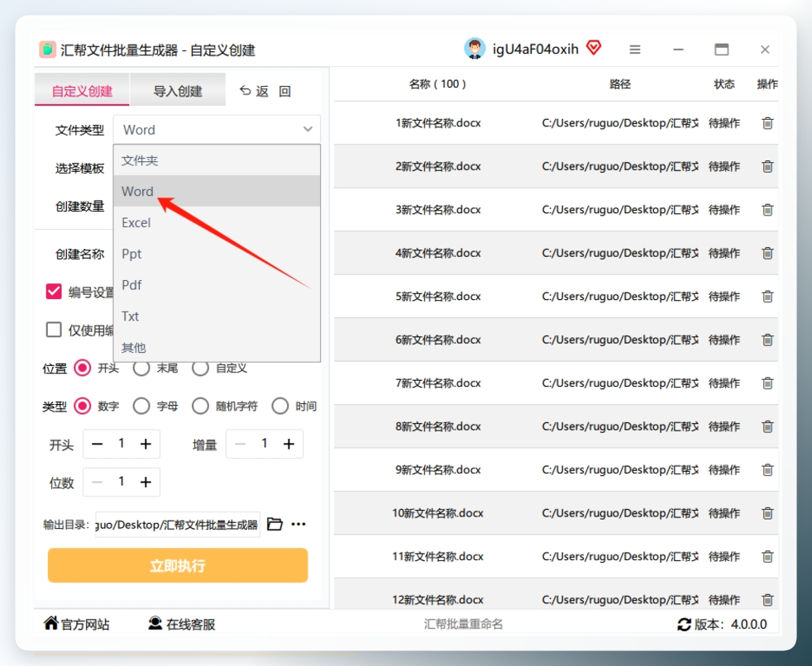The width and height of the screenshot is (812, 666).
Task: Select 时间 type radio button
Action: pos(280,407)
